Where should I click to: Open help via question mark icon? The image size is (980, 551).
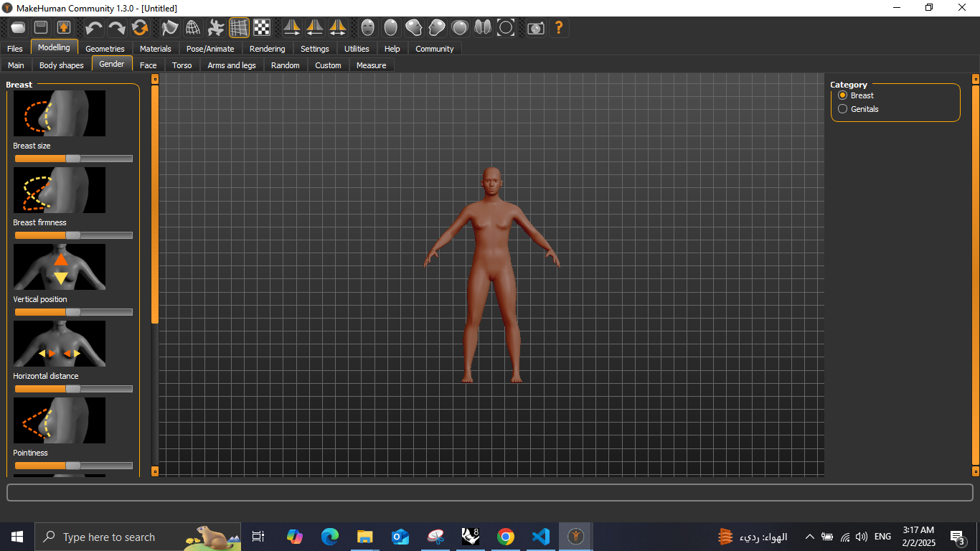559,28
